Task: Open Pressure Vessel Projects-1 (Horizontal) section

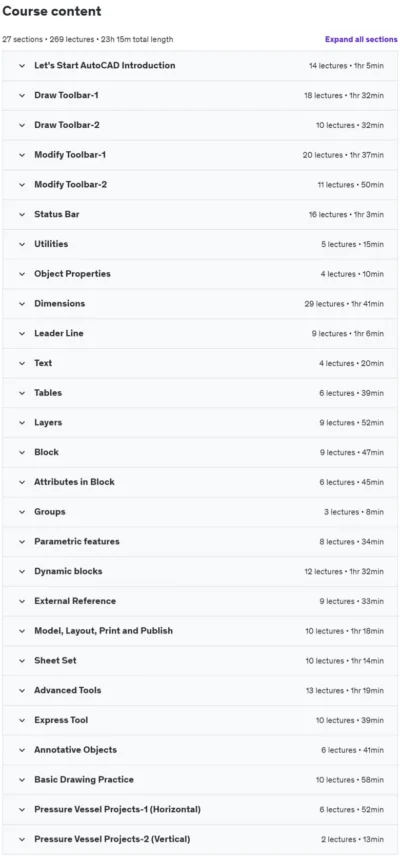Action: click(x=200, y=809)
